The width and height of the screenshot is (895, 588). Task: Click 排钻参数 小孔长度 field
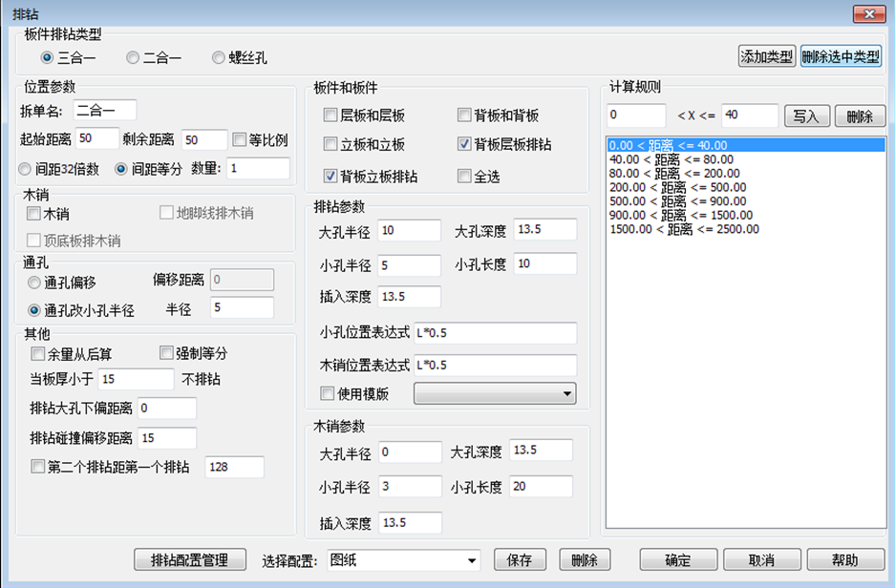[x=545, y=263]
